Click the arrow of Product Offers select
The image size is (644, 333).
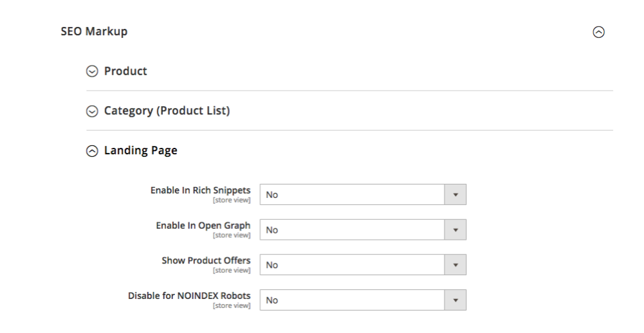(455, 265)
